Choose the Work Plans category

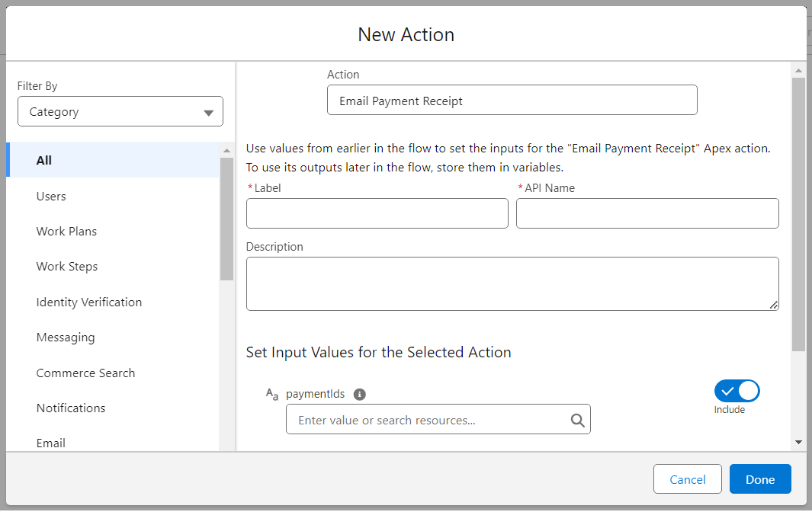point(66,232)
